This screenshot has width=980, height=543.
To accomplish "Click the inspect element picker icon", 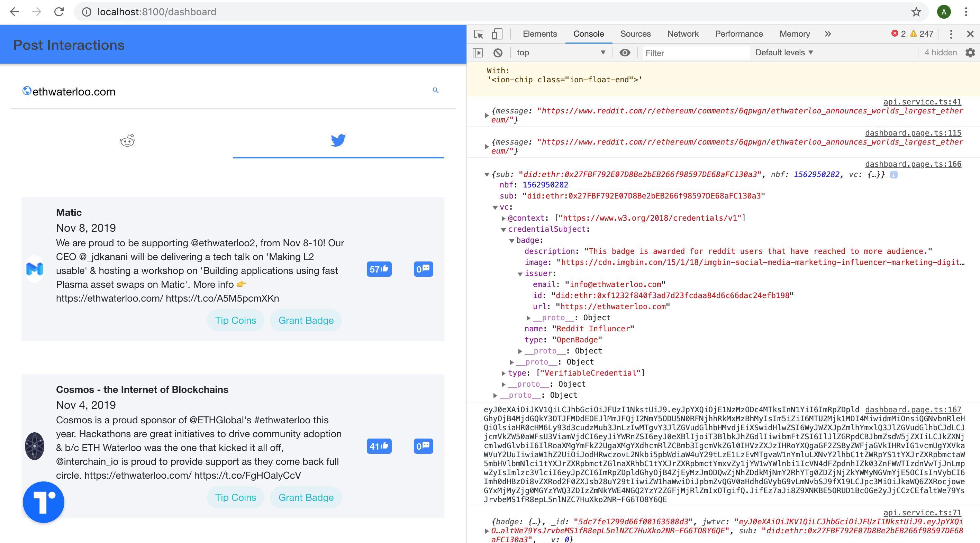I will coord(479,34).
